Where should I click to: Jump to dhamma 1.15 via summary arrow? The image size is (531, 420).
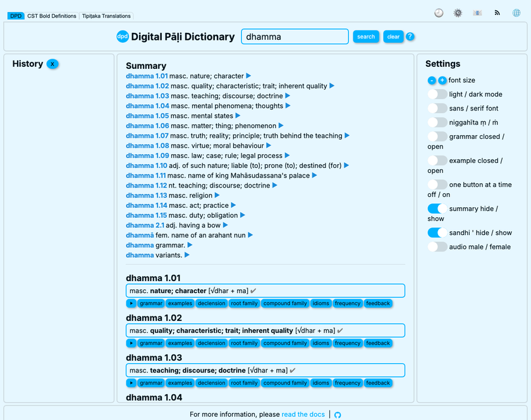tap(243, 215)
